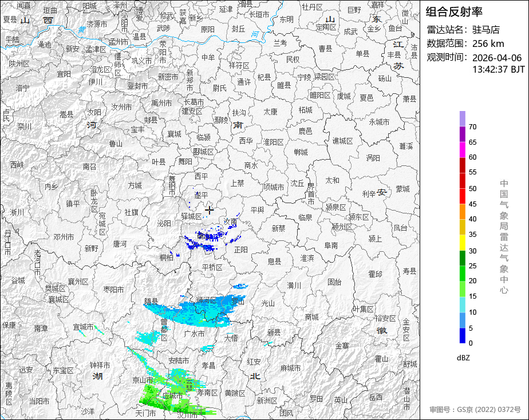The image size is (529, 420).
Task: Click the blue 河 Yellow River label near 兰考
Action: click(x=255, y=35)
